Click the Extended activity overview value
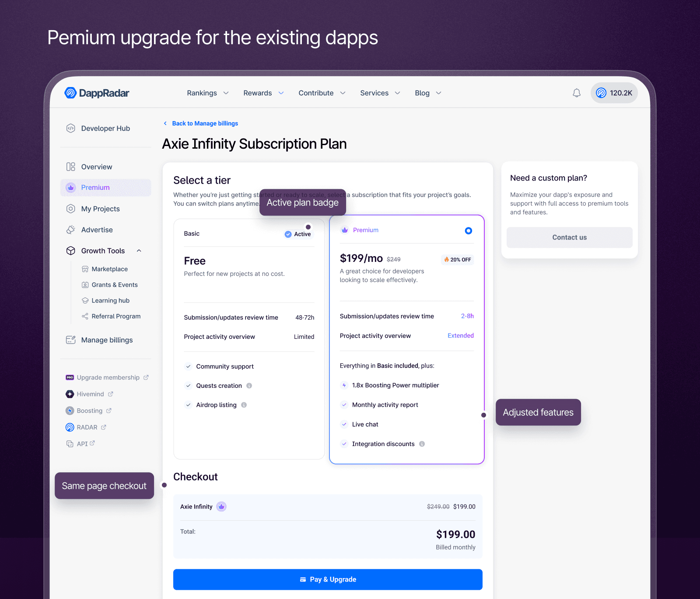Image resolution: width=700 pixels, height=599 pixels. pos(461,335)
